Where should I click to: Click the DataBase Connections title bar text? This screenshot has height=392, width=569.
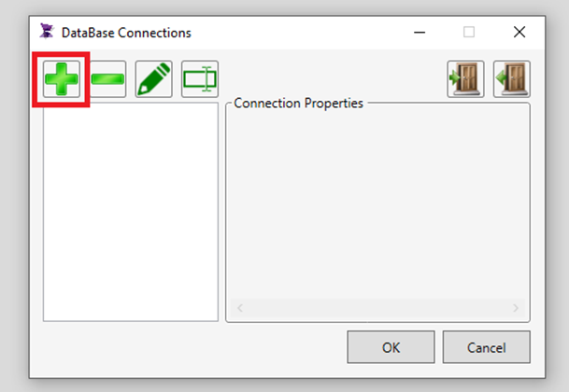pyautogui.click(x=126, y=33)
